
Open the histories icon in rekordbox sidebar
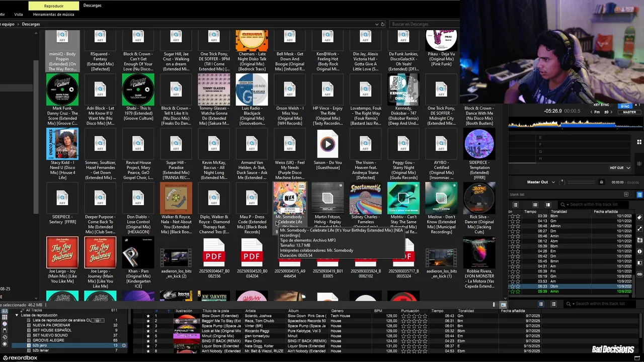point(5,337)
